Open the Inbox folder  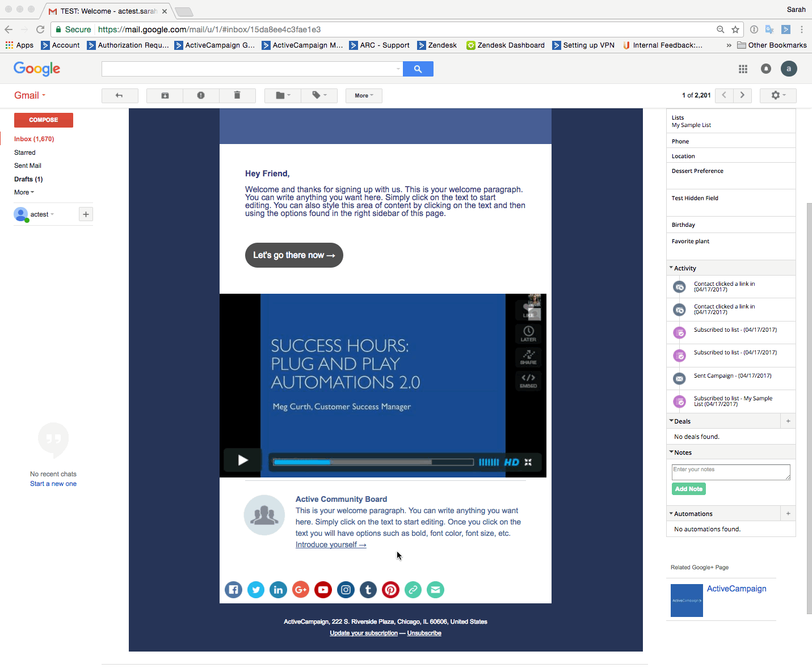[x=34, y=139]
